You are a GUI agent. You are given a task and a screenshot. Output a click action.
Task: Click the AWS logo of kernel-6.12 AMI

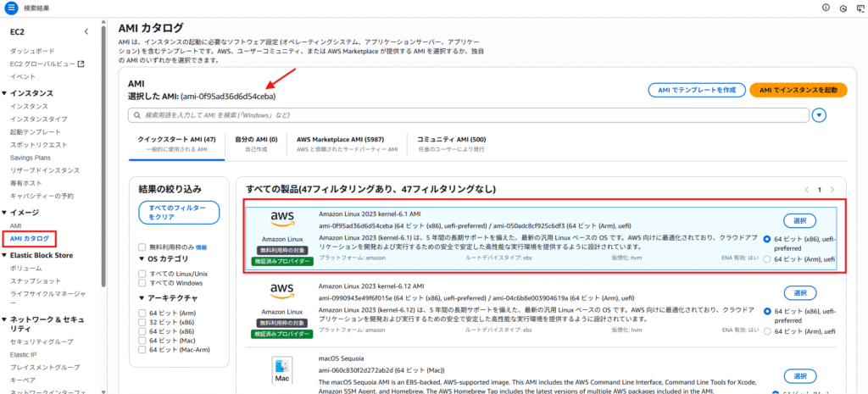tap(282, 291)
